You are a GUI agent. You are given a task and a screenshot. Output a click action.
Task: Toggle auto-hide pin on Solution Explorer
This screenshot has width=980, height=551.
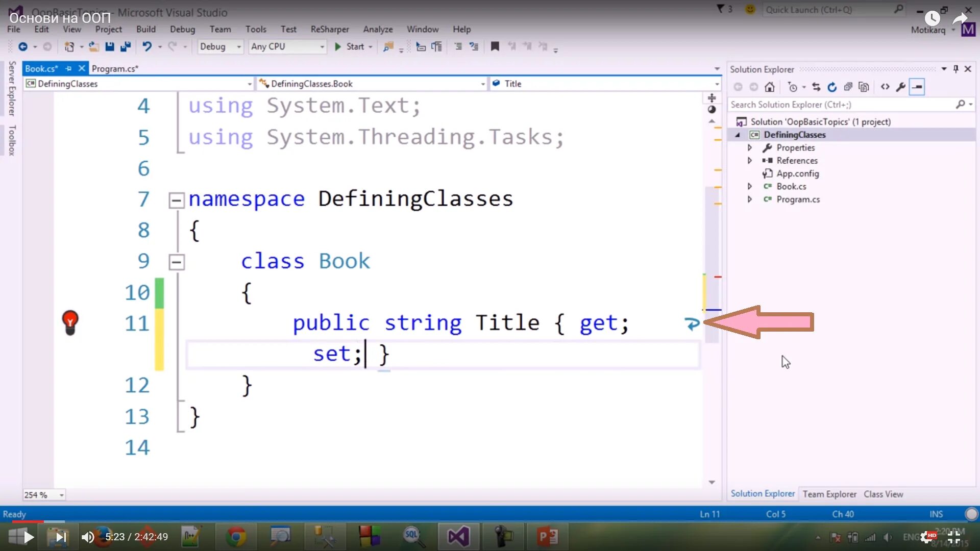coord(956,69)
